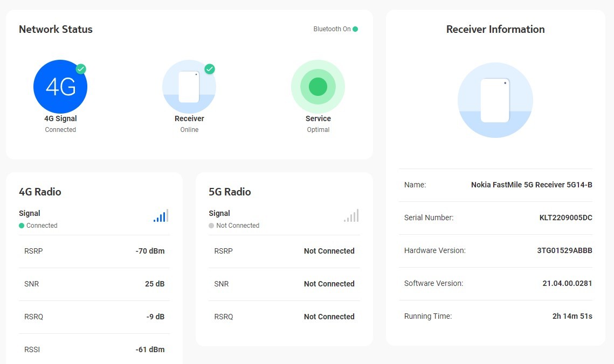Click the green Service optimal icon
This screenshot has height=364, width=614.
point(318,87)
